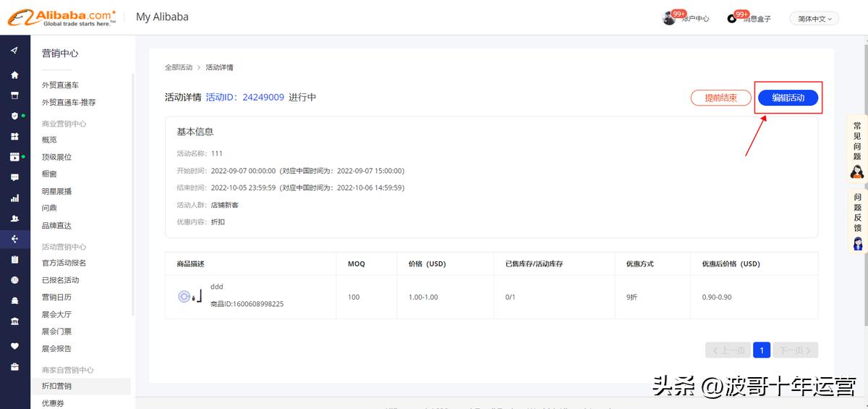The height and width of the screenshot is (409, 868).
Task: Open the bar chart icon in the sidebar
Action: (14, 198)
